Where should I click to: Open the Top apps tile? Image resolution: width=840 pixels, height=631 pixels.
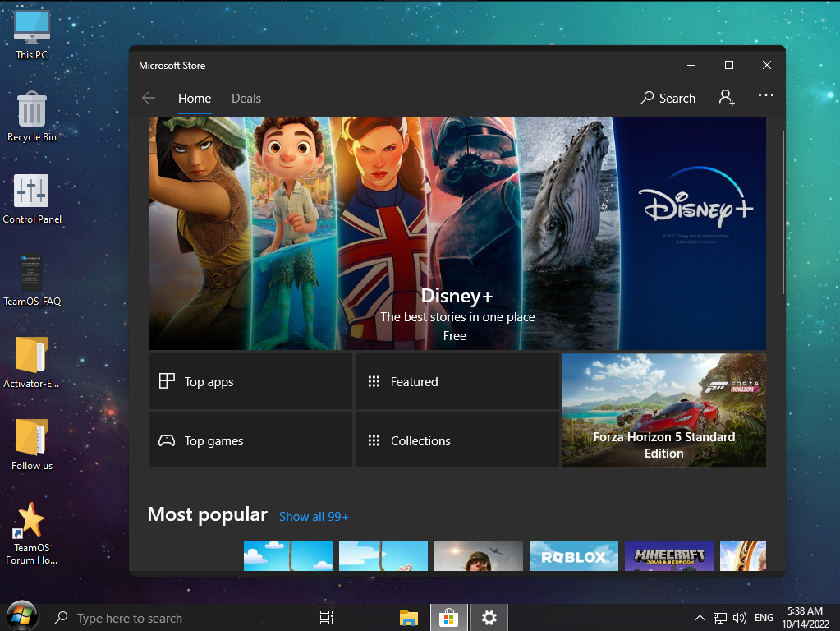coord(250,382)
